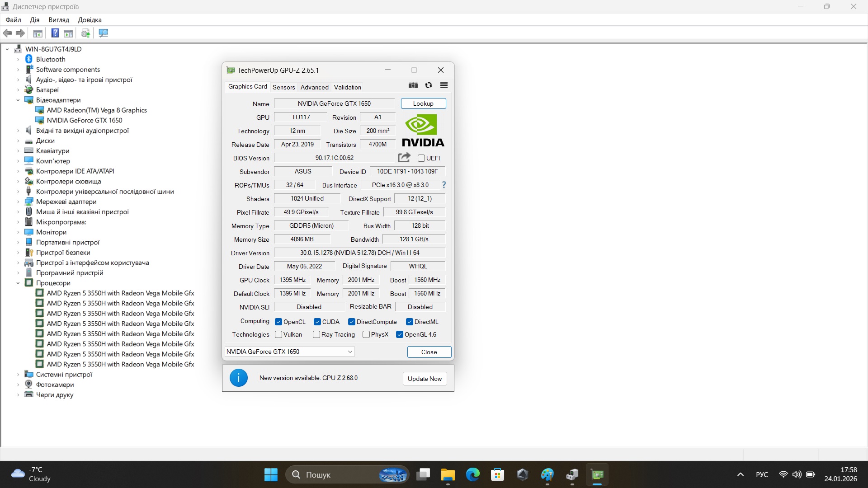Click the Update Now button

coord(424,379)
